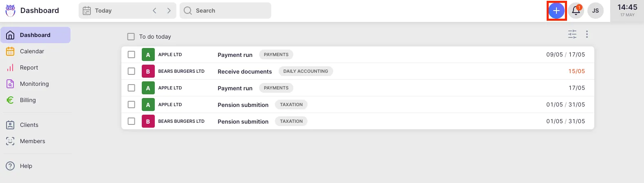Click A avatar on Apple Pension submition row
Screen dimensions: 644x183
(148, 105)
